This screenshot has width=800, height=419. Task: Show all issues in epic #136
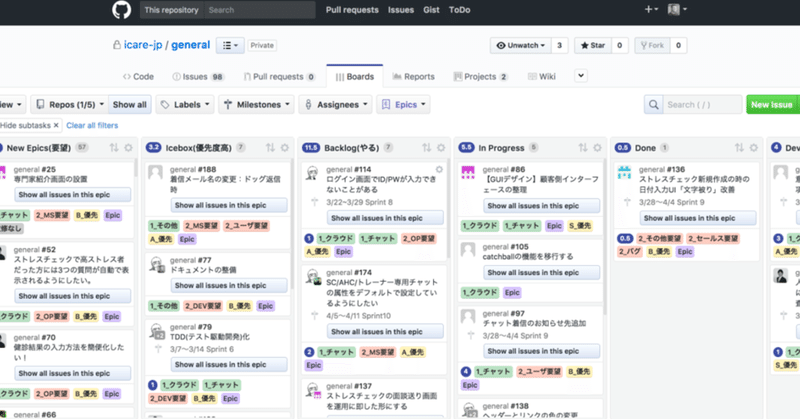click(697, 218)
